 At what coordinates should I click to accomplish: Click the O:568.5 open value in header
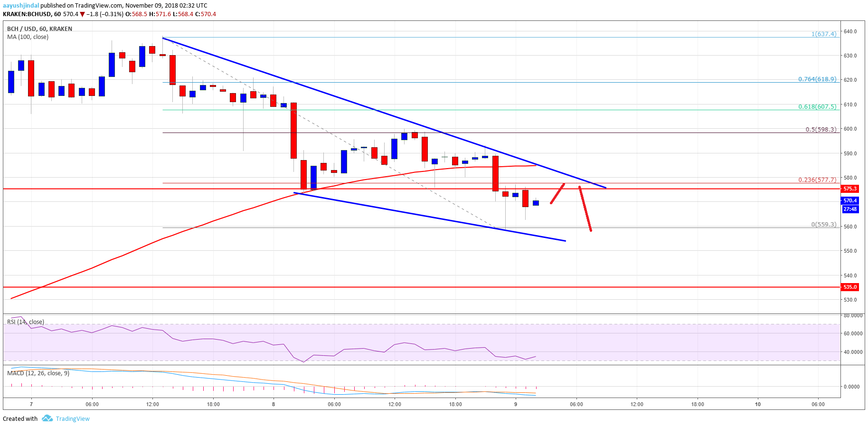136,14
